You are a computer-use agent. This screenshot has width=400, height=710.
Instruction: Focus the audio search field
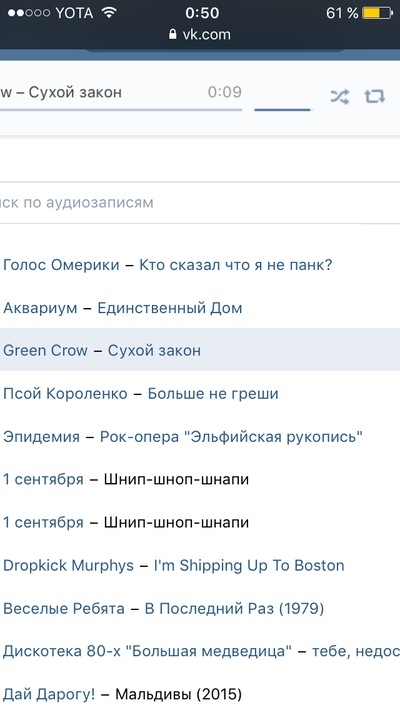[x=200, y=202]
